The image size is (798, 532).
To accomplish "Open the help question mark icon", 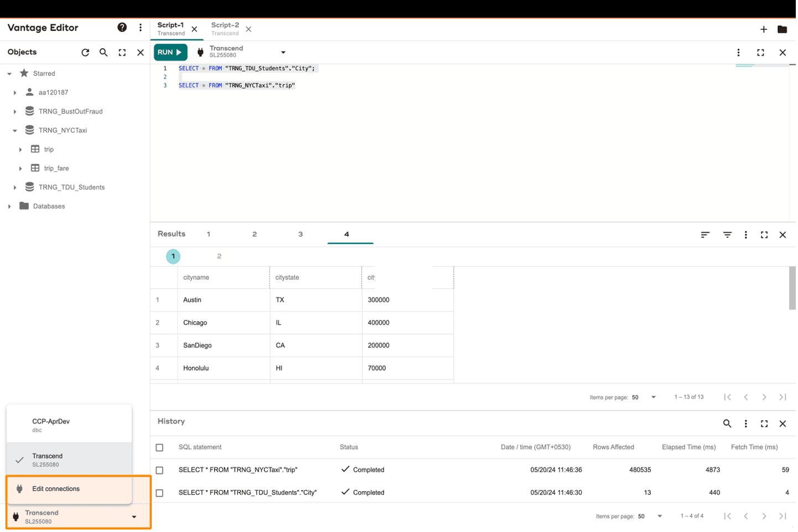I will 122,28.
